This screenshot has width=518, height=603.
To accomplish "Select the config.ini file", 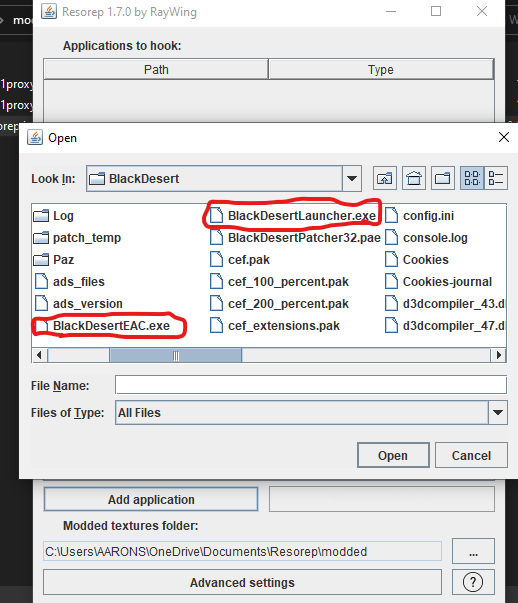I will (420, 216).
